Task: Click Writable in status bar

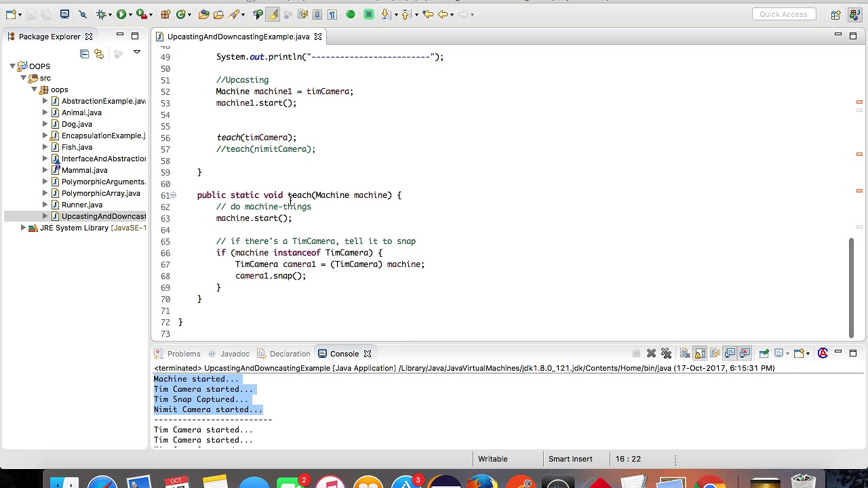Action: [492, 459]
